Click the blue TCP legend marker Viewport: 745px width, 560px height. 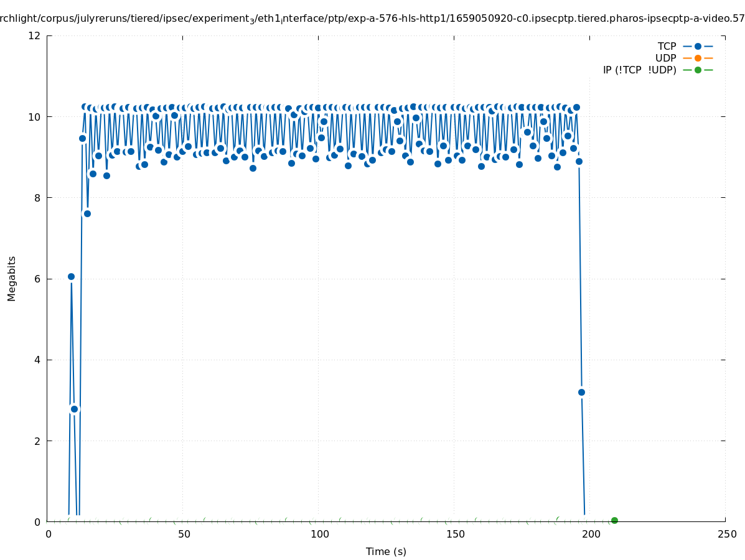coord(698,46)
